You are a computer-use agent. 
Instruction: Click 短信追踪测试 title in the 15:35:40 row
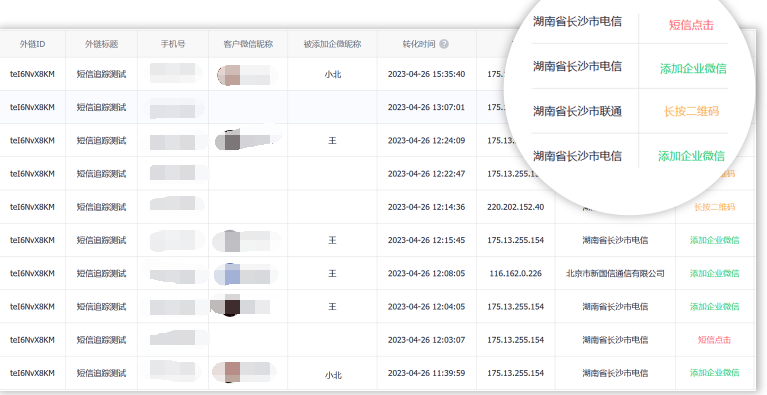[101, 74]
